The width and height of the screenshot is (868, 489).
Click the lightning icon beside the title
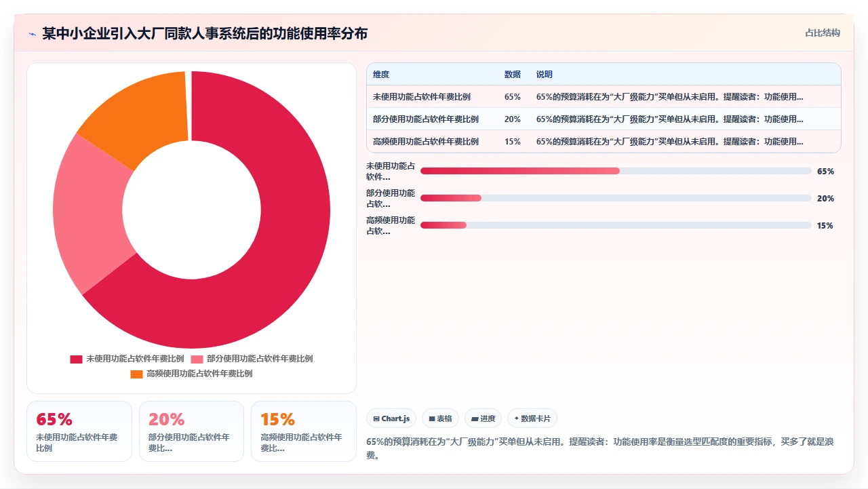click(x=32, y=34)
